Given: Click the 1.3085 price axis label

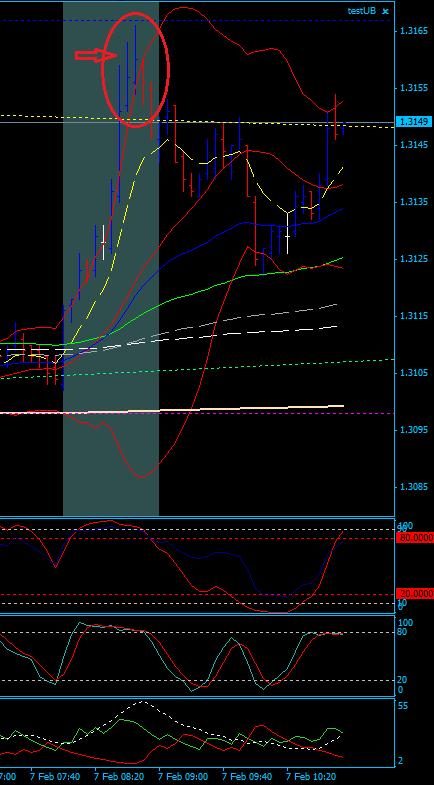Looking at the screenshot, I should point(413,487).
